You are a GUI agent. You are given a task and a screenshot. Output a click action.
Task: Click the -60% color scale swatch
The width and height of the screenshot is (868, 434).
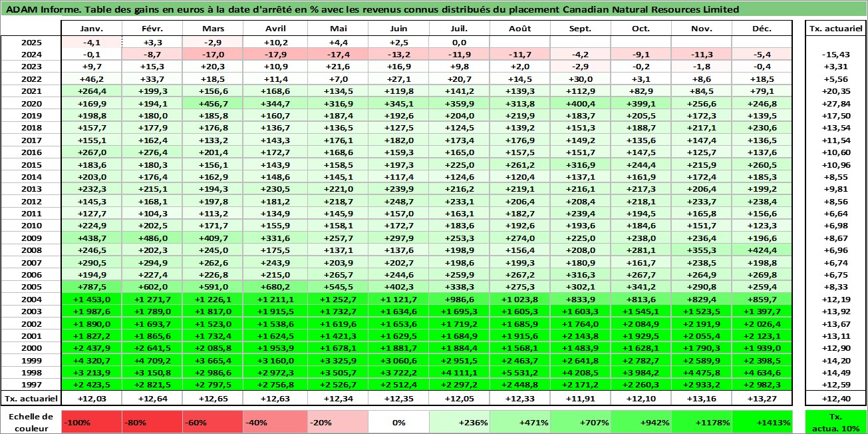(x=213, y=422)
